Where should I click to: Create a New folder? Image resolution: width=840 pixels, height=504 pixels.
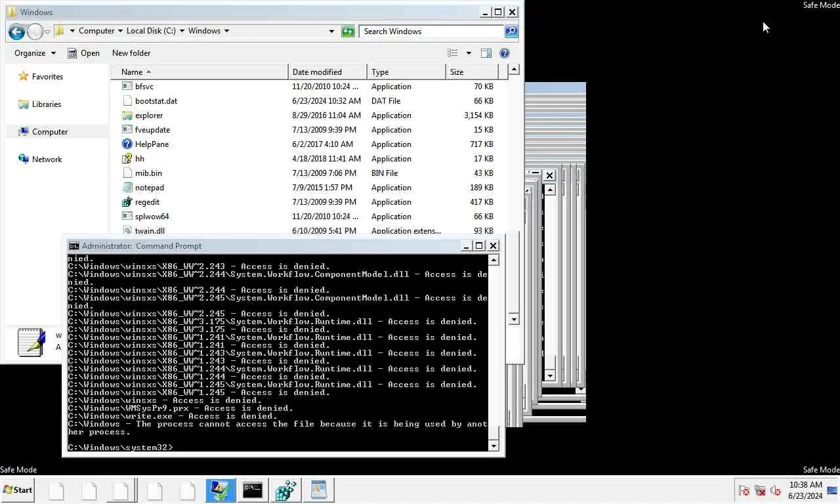131,53
